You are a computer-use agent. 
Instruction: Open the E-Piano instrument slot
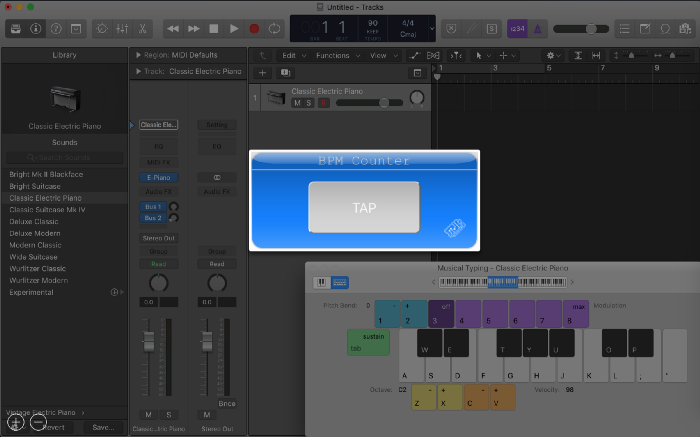point(159,177)
